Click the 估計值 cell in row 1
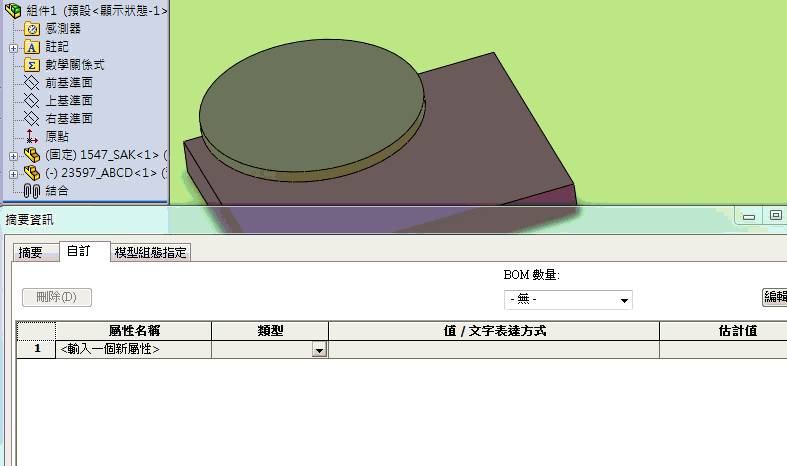 723,350
